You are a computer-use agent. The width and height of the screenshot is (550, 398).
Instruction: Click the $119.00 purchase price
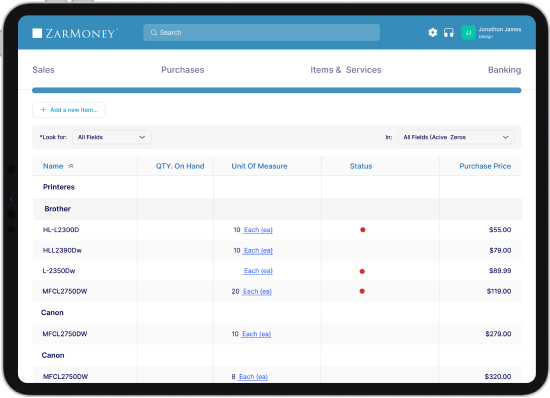coord(499,291)
